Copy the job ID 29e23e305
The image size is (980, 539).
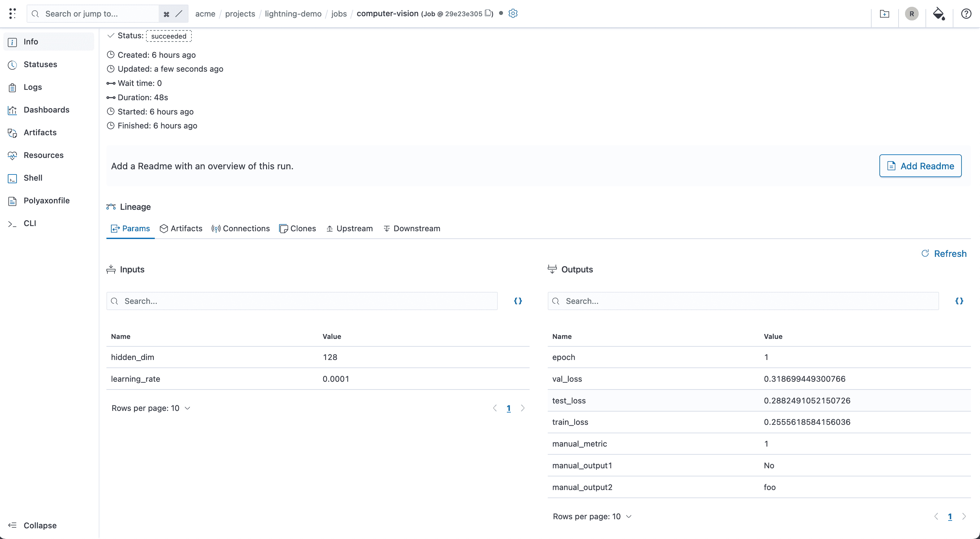[x=489, y=13]
